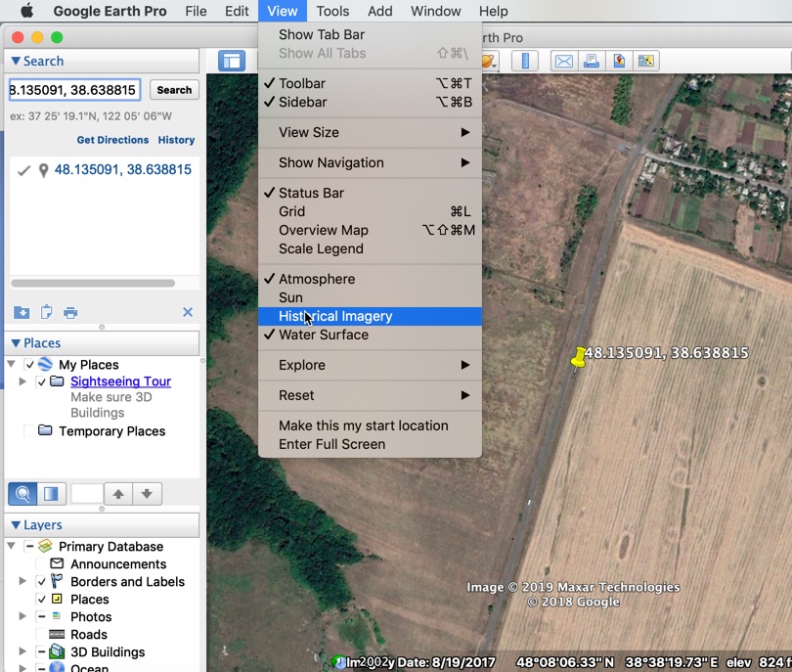Image resolution: width=792 pixels, height=672 pixels.
Task: Open the Show Navigation submenu
Action: (370, 162)
